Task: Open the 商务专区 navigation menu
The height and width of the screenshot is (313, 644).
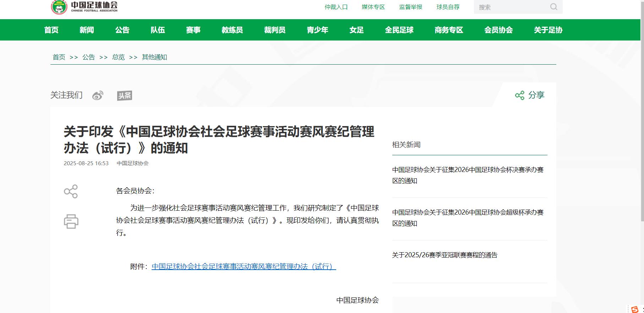Action: click(x=449, y=30)
